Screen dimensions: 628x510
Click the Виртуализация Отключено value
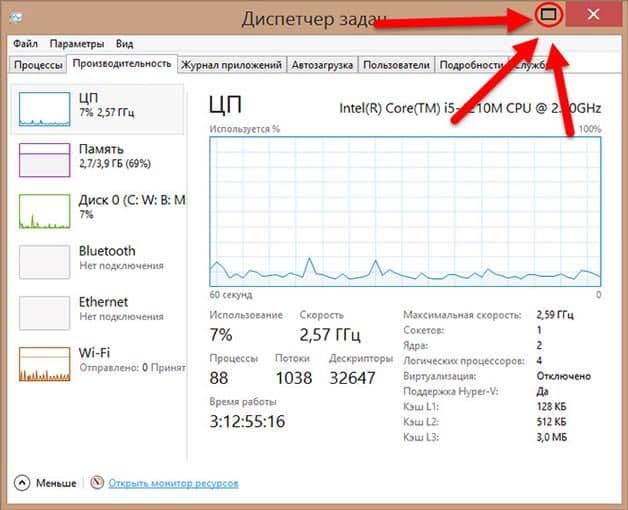pyautogui.click(x=564, y=376)
